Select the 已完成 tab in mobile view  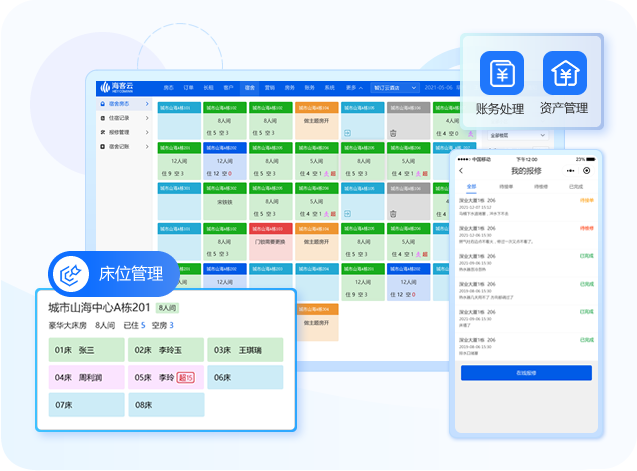[x=576, y=186]
